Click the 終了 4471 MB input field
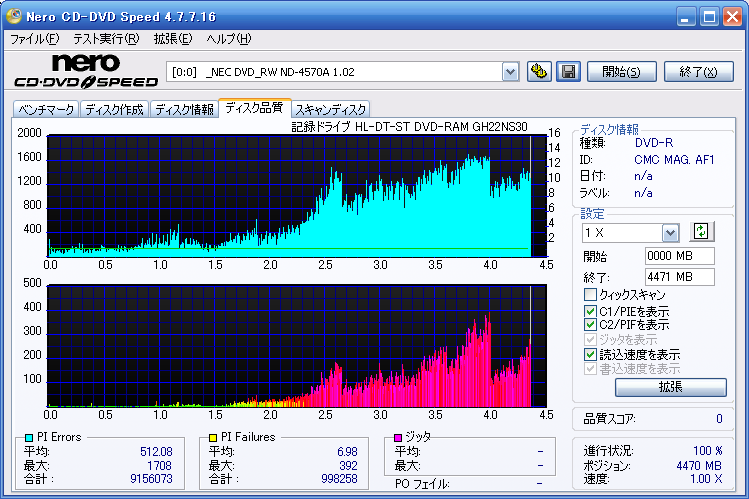This screenshot has height=499, width=749. tap(679, 277)
